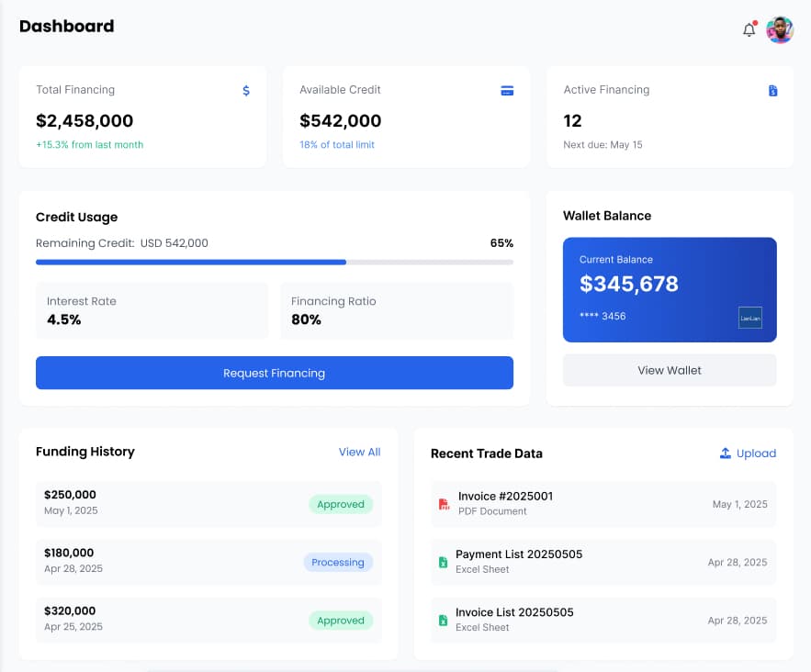This screenshot has height=672, width=811.
Task: Click the Excel icon for Invoice List 20250505
Action: click(x=443, y=620)
